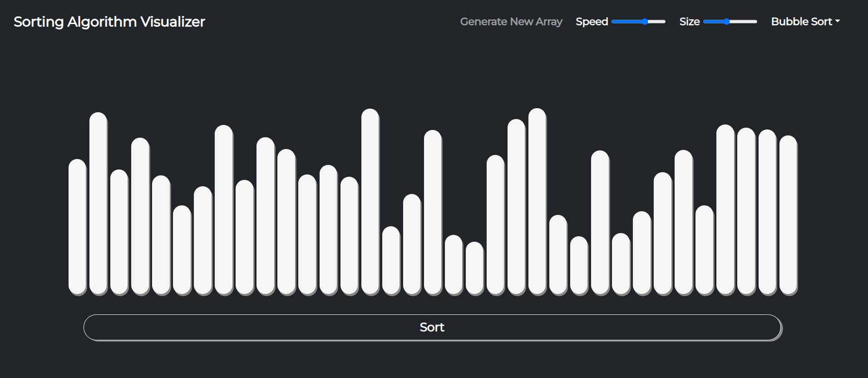This screenshot has width=868, height=378.
Task: Click the grey unfilled end of Speed slider
Action: coord(658,22)
